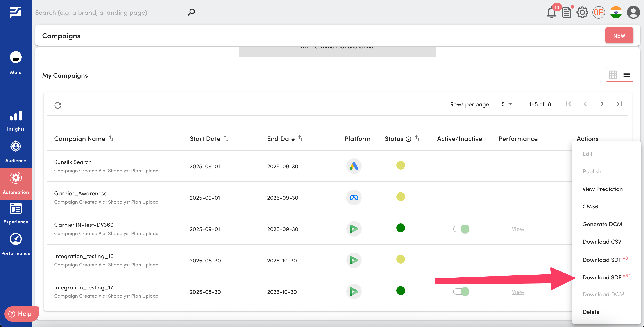Viewport: 644px width, 327px height.
Task: Click the India flag country selector
Action: point(616,13)
